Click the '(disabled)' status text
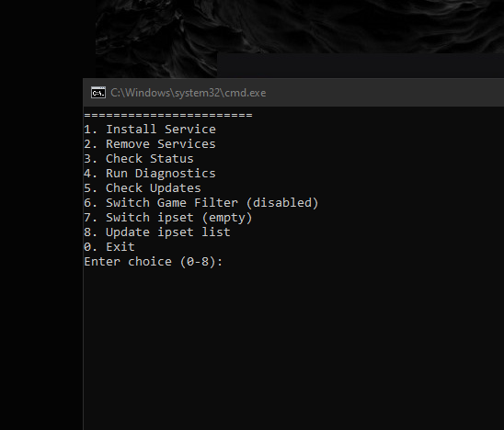 (282, 203)
